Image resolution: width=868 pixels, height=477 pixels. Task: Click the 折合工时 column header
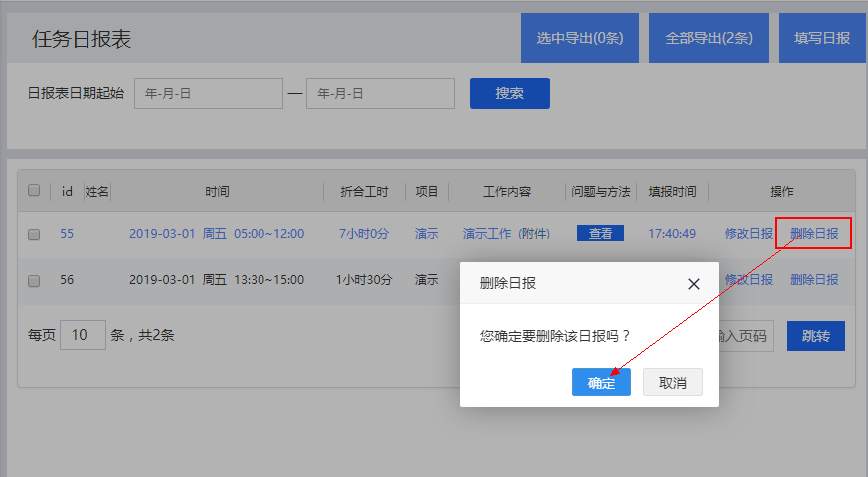click(x=364, y=192)
